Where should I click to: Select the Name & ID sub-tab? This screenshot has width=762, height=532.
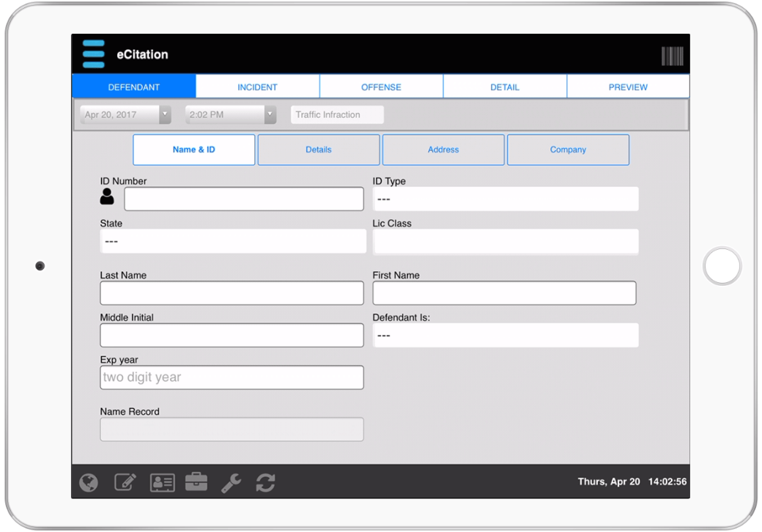click(194, 149)
